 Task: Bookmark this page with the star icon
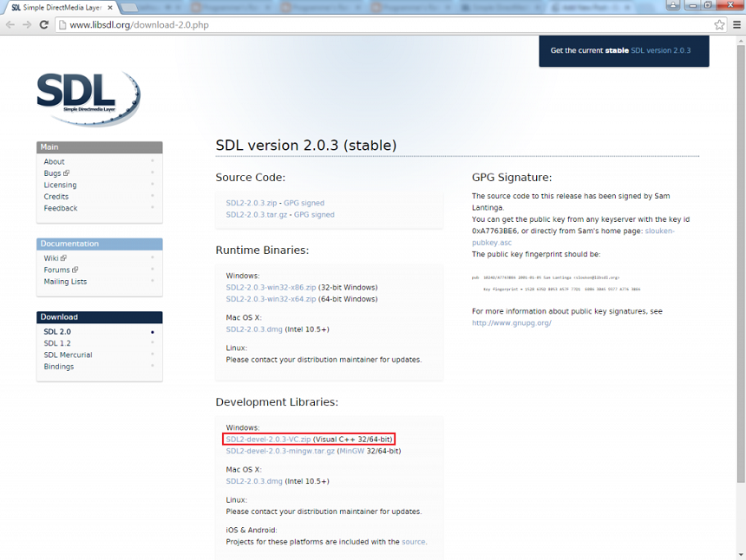coord(719,25)
